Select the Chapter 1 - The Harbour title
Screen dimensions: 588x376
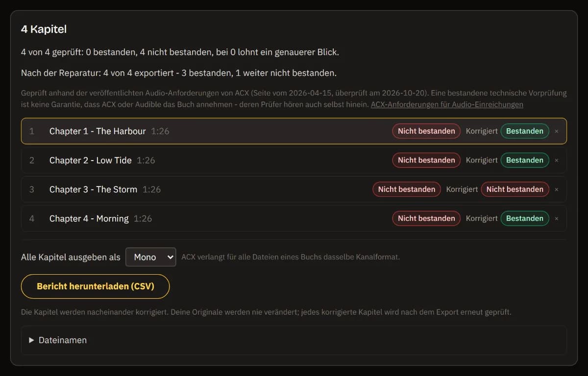tap(98, 131)
